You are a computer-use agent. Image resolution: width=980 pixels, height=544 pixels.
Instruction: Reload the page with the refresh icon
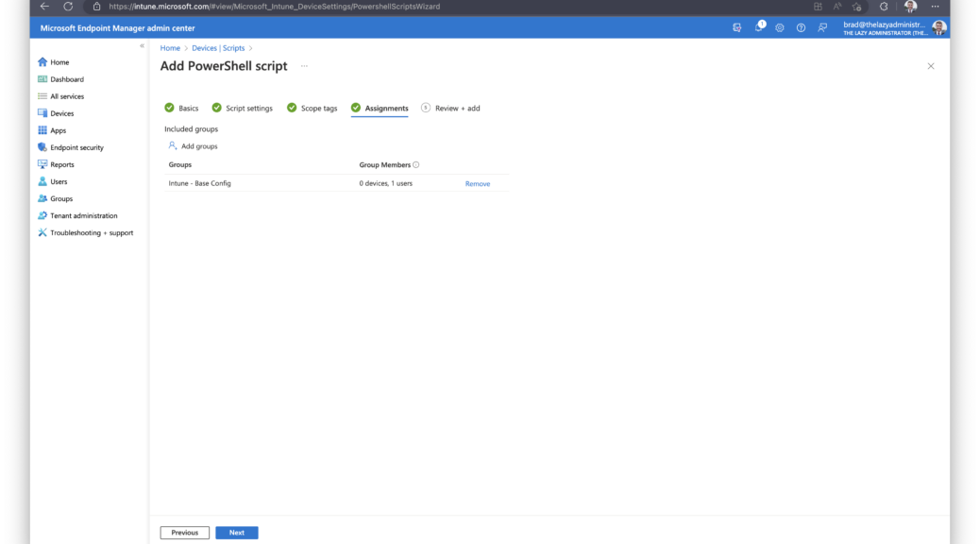point(68,7)
